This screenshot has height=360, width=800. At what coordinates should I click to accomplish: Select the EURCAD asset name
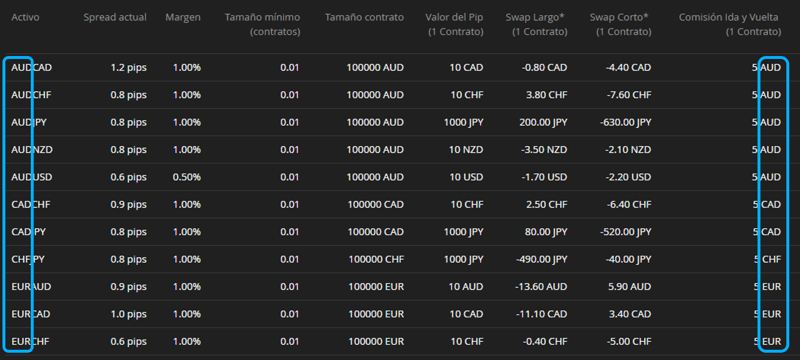(x=31, y=314)
